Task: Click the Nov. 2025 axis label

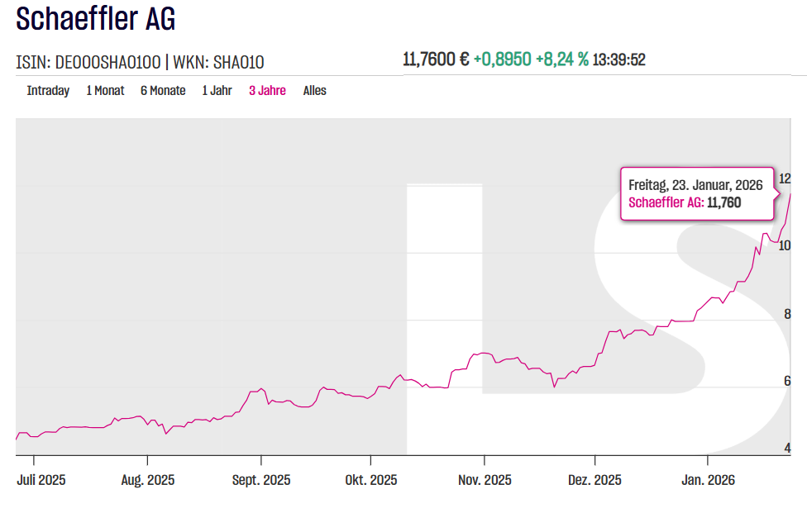Action: click(x=485, y=480)
